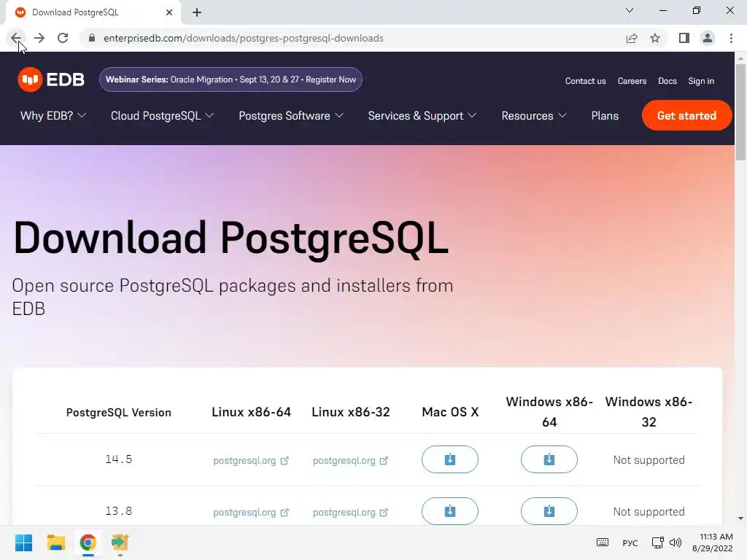Open the taskbar clock and date

click(713, 542)
